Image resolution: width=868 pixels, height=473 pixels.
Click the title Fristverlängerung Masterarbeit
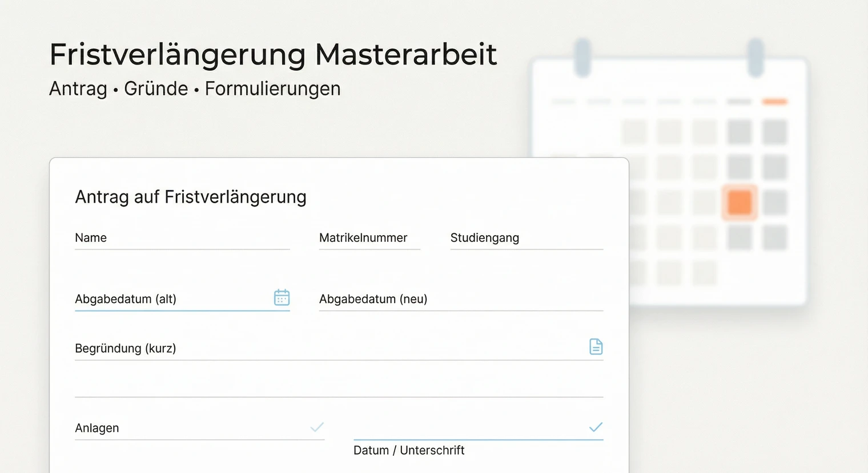tap(272, 54)
